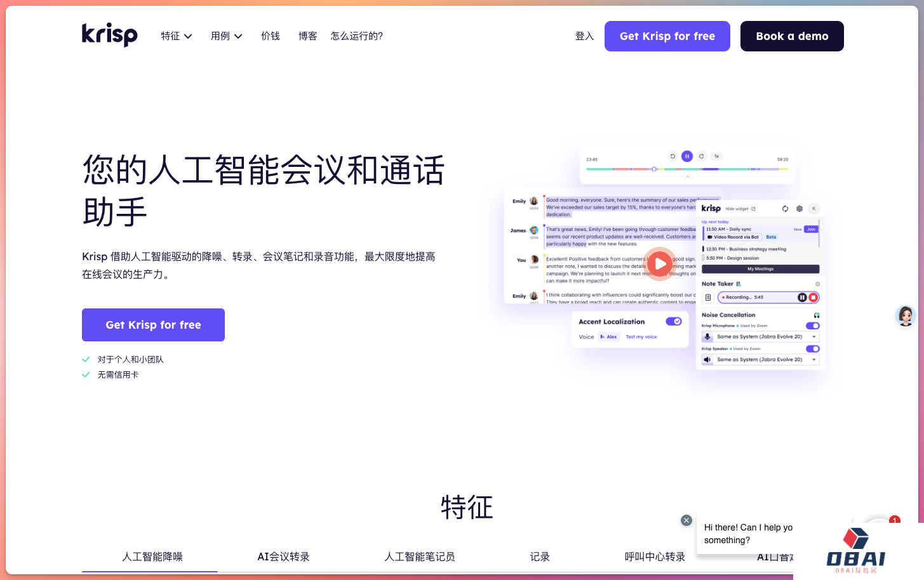Click the 5:30 PM Design session entry

[732, 258]
